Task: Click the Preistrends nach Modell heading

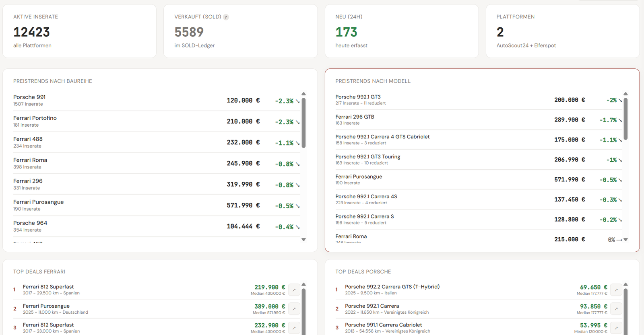Action: (373, 81)
